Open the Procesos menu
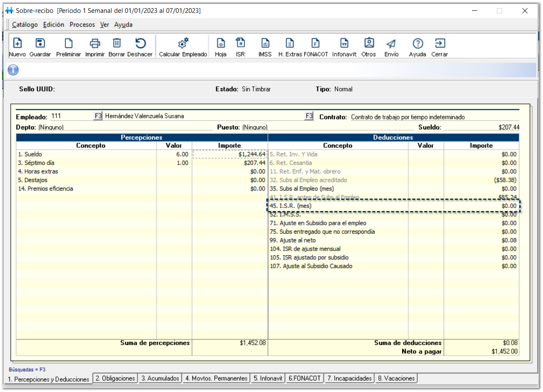 [x=82, y=24]
